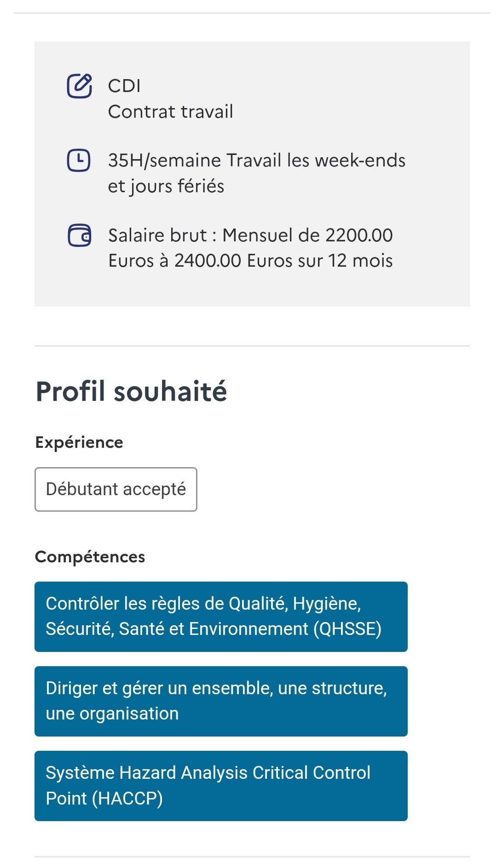The image size is (497, 868).
Task: Click the 'Expérience' subheading
Action: [x=79, y=442]
